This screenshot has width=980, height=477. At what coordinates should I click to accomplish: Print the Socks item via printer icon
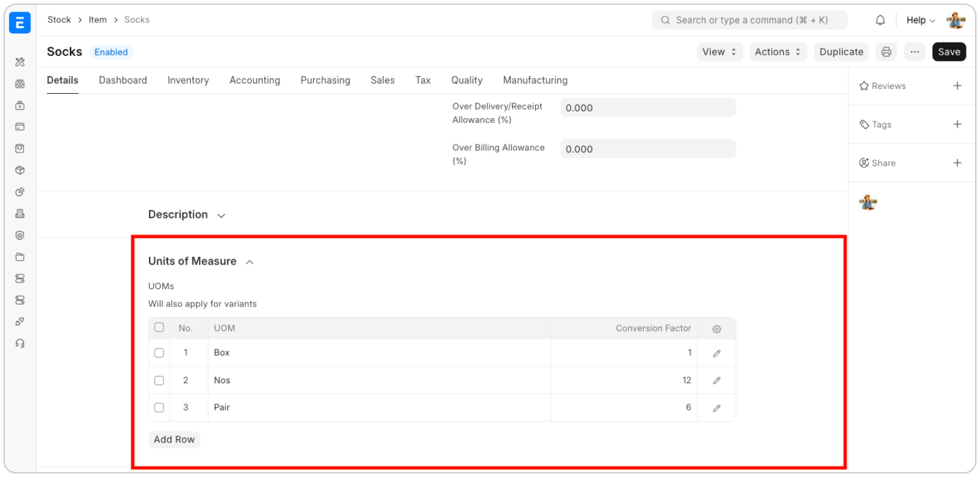[x=886, y=52]
